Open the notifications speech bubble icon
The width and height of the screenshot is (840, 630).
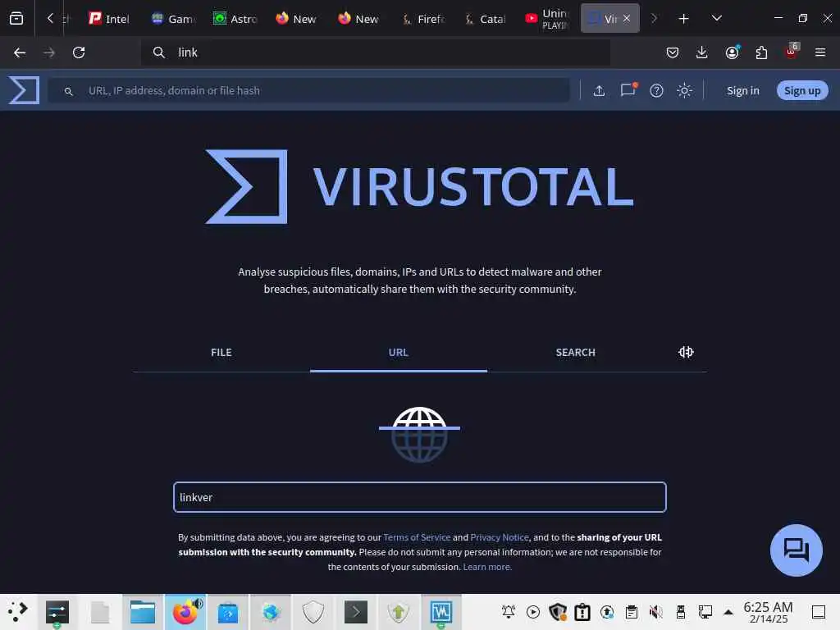tap(628, 90)
